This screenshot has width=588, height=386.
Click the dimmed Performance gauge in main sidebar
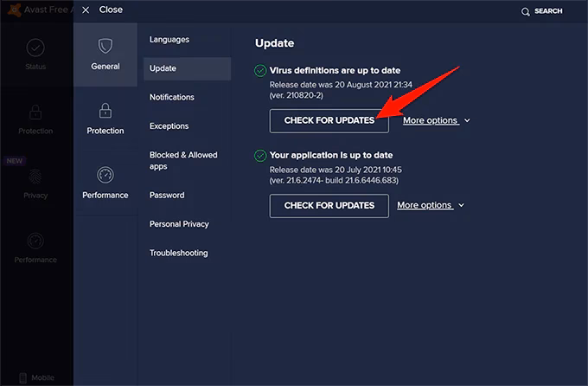coord(35,241)
